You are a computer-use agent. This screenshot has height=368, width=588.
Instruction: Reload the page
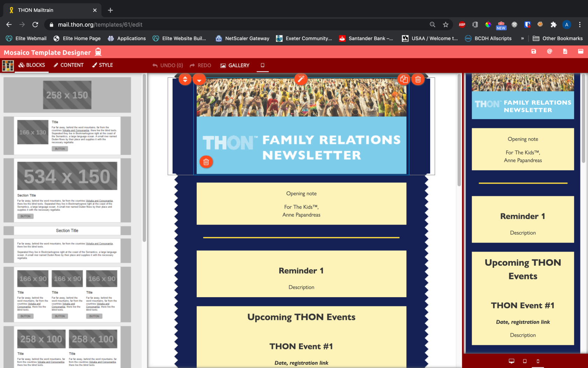click(35, 25)
